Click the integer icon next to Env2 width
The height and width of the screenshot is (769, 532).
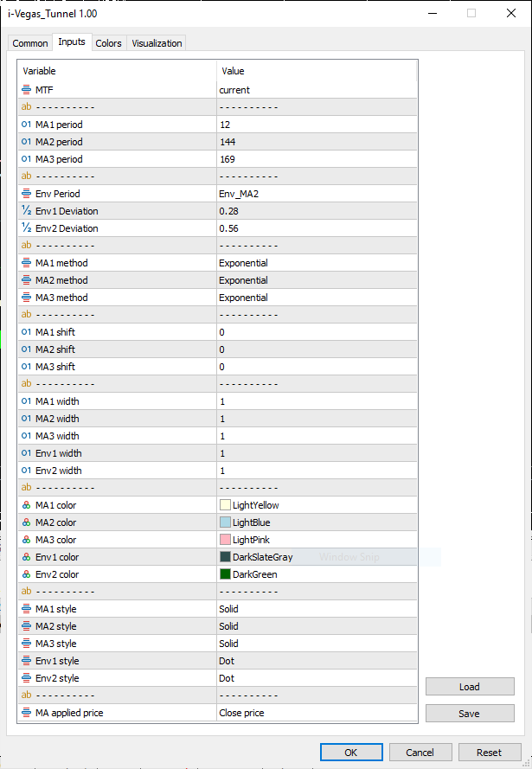coord(26,471)
